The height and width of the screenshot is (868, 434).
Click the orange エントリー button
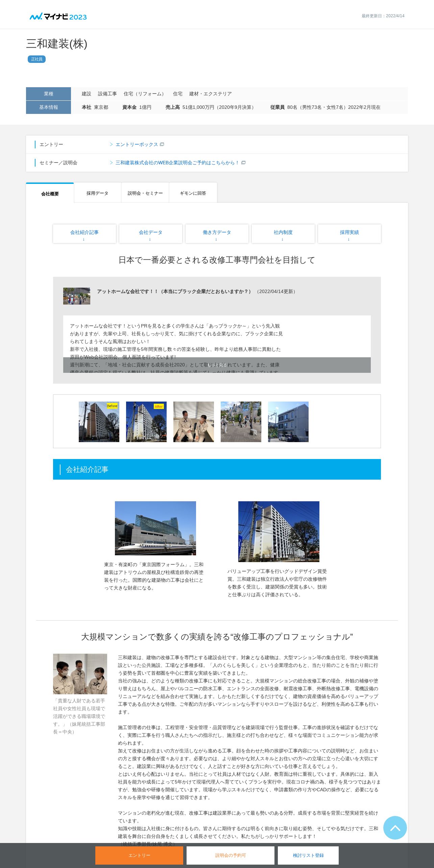pyautogui.click(x=139, y=855)
